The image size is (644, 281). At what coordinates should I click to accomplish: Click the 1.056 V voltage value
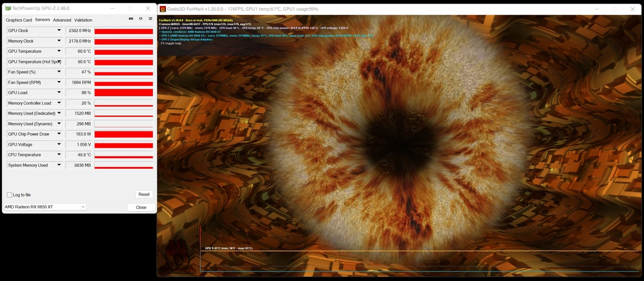pos(79,144)
